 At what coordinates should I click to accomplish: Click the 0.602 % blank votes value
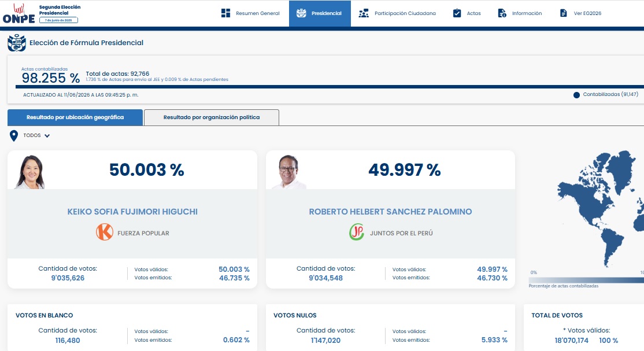[x=236, y=340]
